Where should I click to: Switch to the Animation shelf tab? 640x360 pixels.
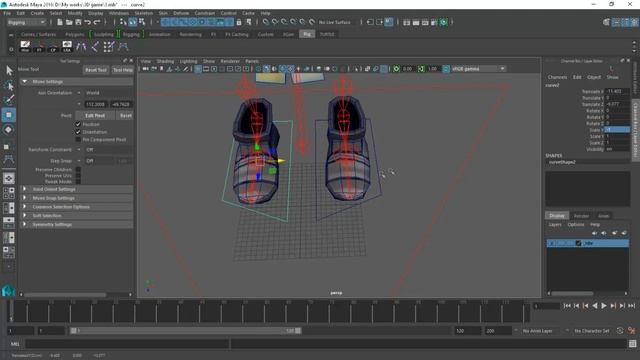point(160,34)
